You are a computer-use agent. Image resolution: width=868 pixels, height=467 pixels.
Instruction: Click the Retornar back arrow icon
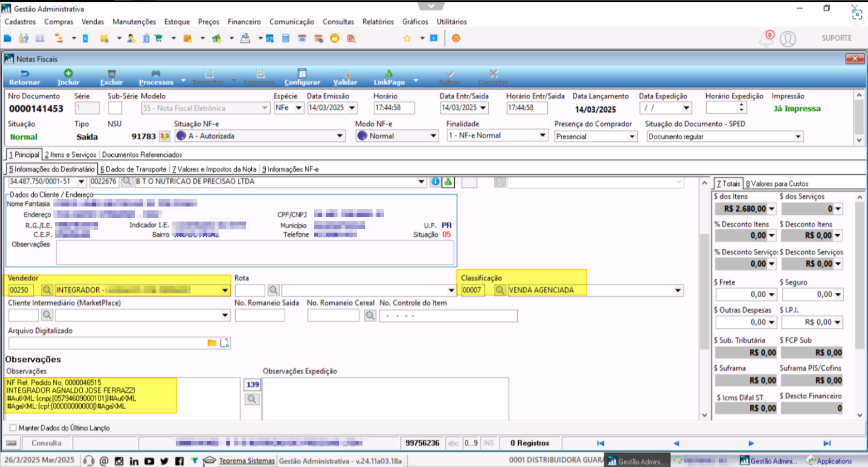24,73
